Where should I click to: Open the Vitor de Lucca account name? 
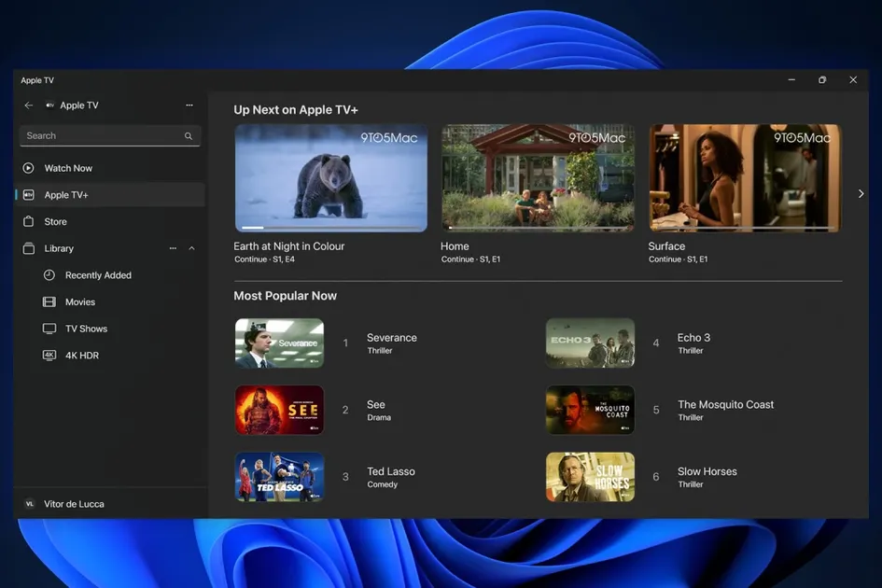point(75,504)
